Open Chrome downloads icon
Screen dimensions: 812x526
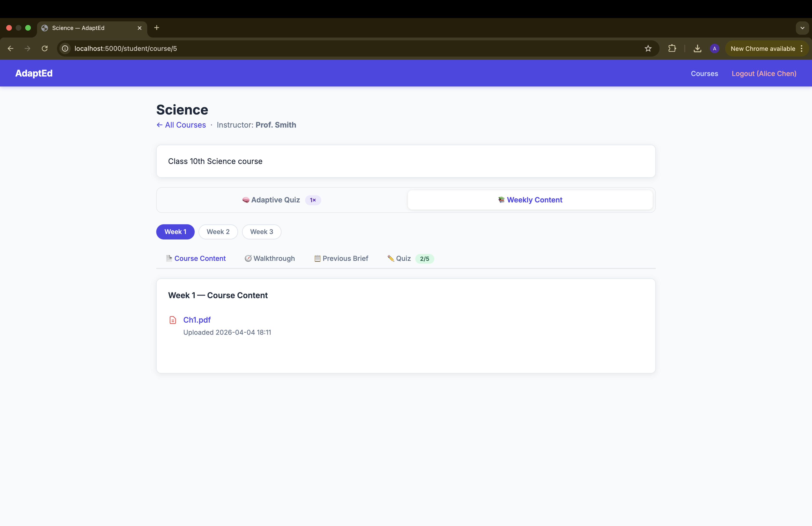pyautogui.click(x=697, y=48)
